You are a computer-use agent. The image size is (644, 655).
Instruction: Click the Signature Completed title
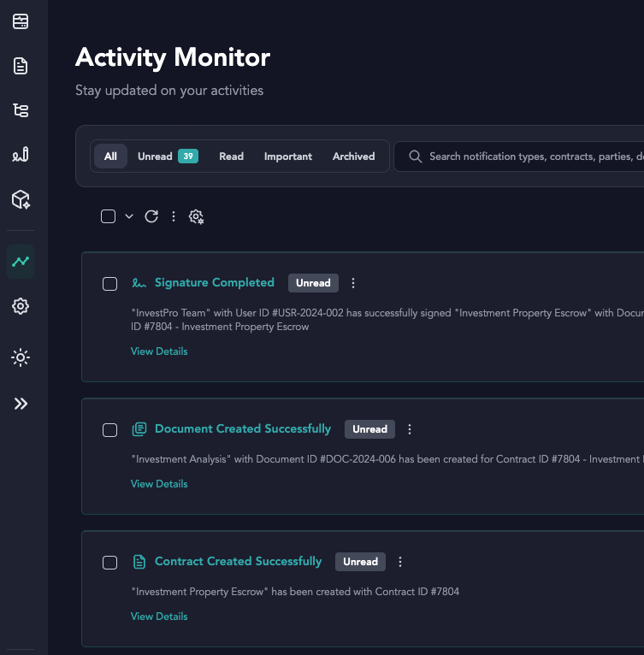point(215,283)
